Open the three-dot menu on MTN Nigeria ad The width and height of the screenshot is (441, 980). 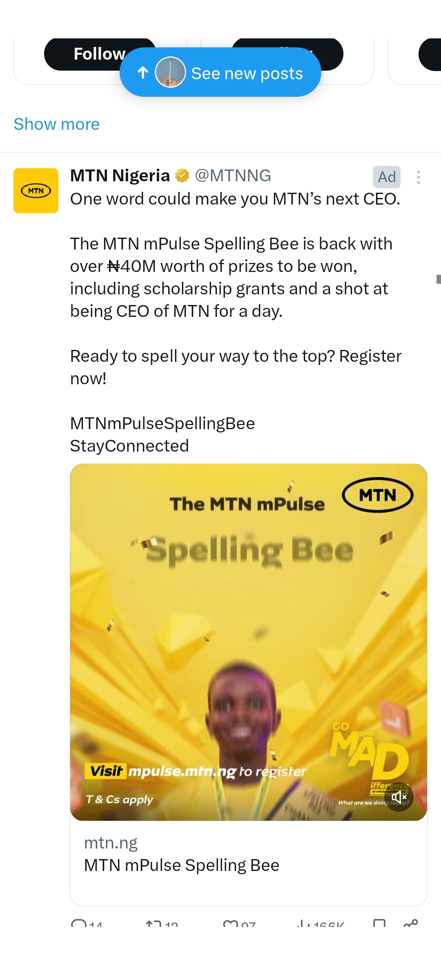pyautogui.click(x=418, y=177)
